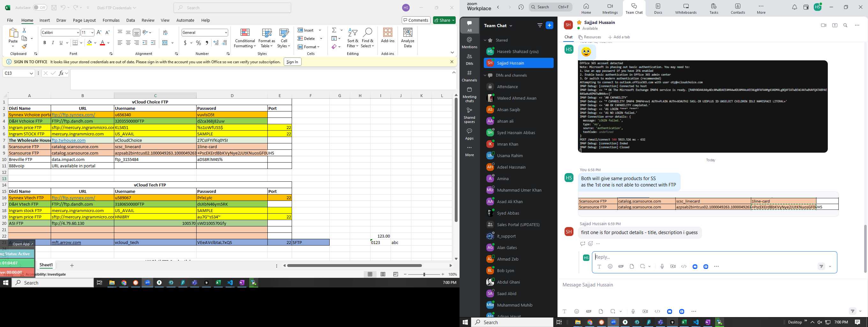Viewport: 868px width, 327px height.
Task: Open Mentions in Zoom sidebar
Action: (469, 42)
